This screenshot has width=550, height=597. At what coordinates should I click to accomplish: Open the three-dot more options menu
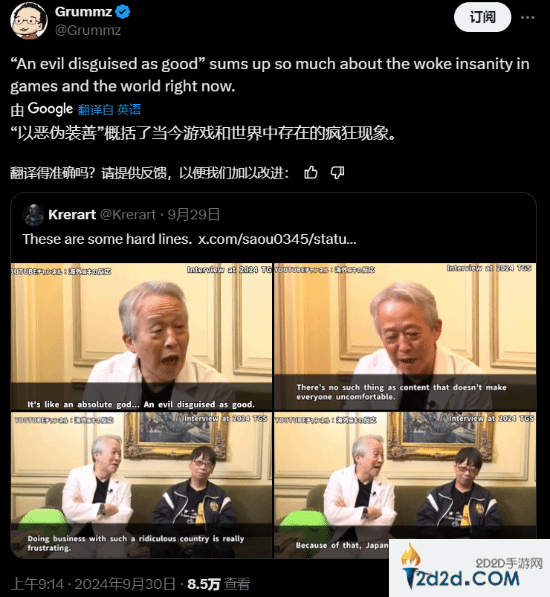pos(527,18)
